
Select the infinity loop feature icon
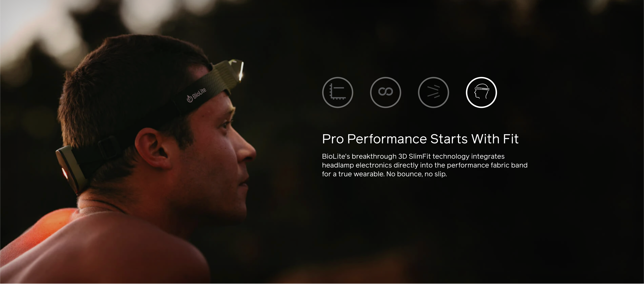(385, 93)
